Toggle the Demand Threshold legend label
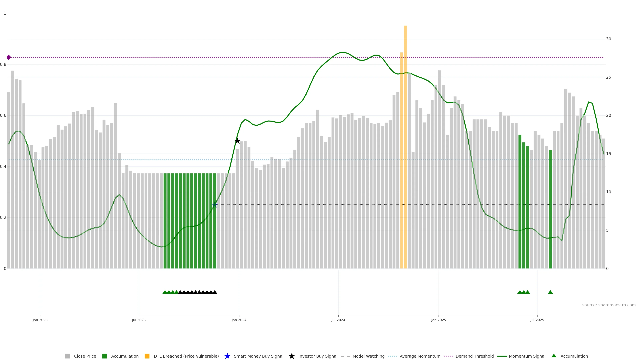Image resolution: width=644 pixels, height=362 pixels. click(x=474, y=356)
